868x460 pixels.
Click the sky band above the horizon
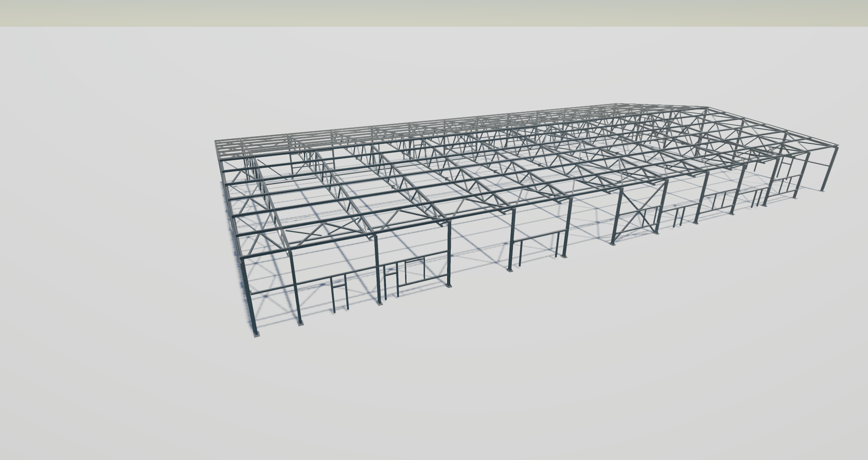(x=434, y=13)
